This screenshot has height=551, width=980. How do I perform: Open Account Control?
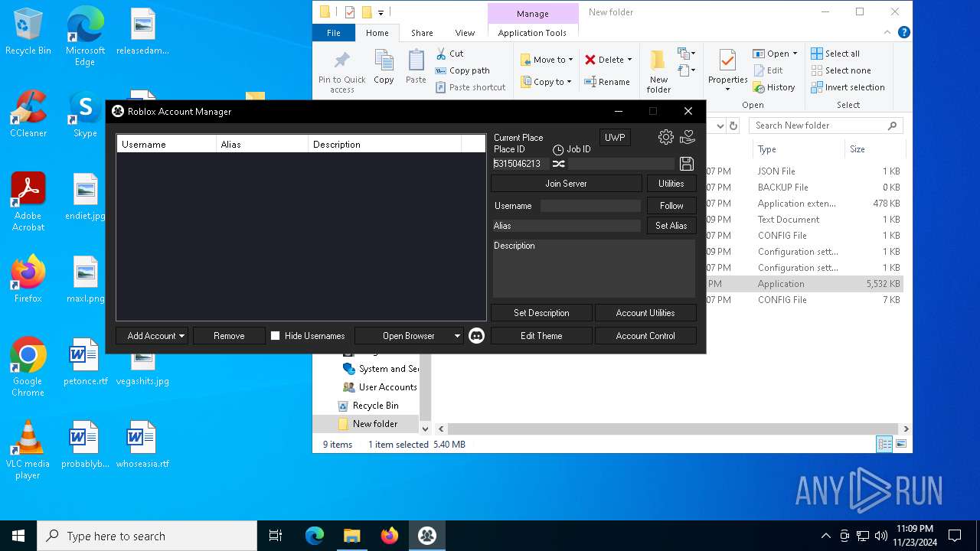[x=645, y=336]
